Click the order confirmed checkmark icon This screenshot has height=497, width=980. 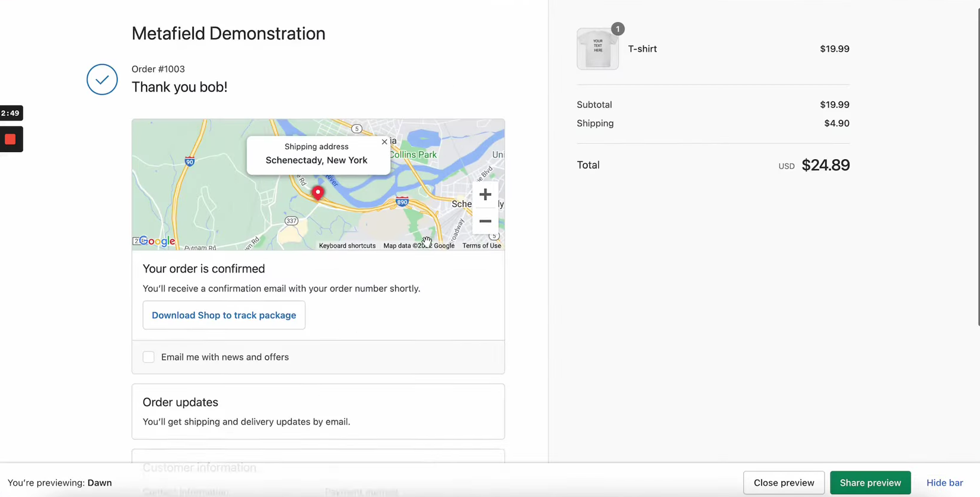(102, 80)
